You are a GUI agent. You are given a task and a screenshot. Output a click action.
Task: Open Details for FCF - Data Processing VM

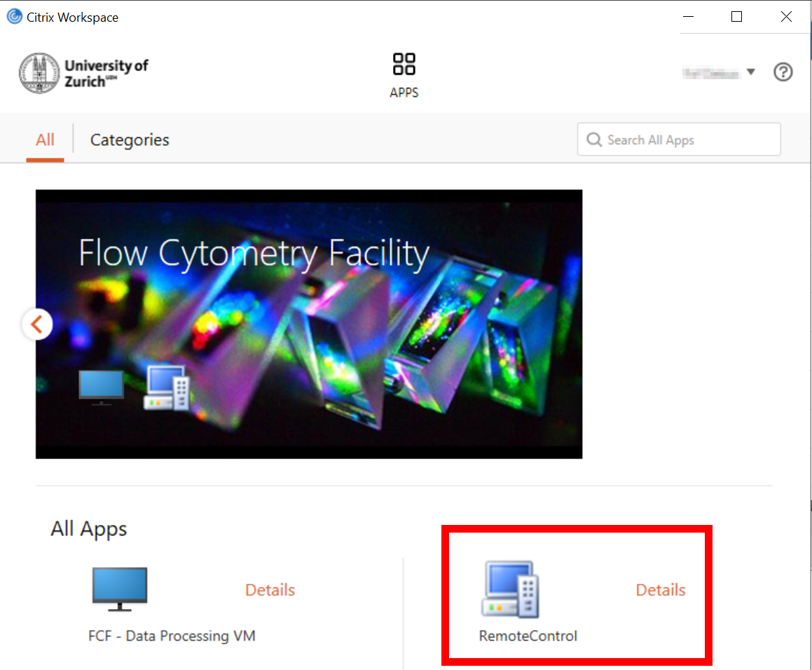click(270, 589)
